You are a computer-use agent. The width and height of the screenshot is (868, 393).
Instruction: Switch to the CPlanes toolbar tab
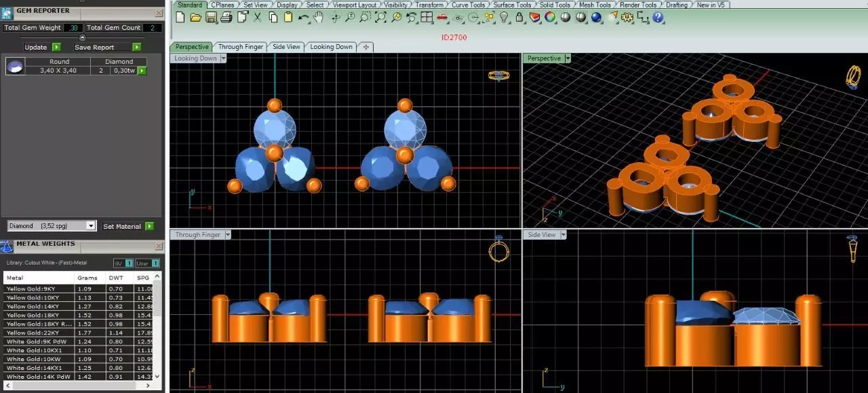coord(222,5)
